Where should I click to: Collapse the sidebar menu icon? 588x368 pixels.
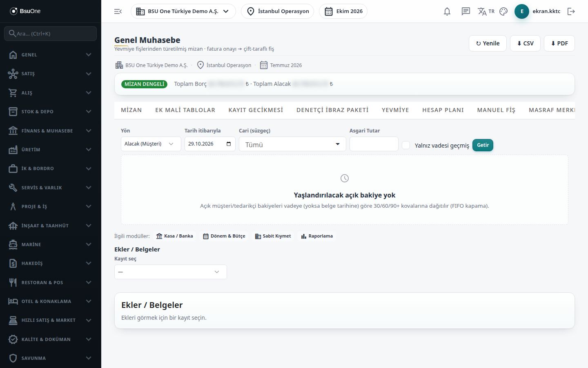[118, 11]
